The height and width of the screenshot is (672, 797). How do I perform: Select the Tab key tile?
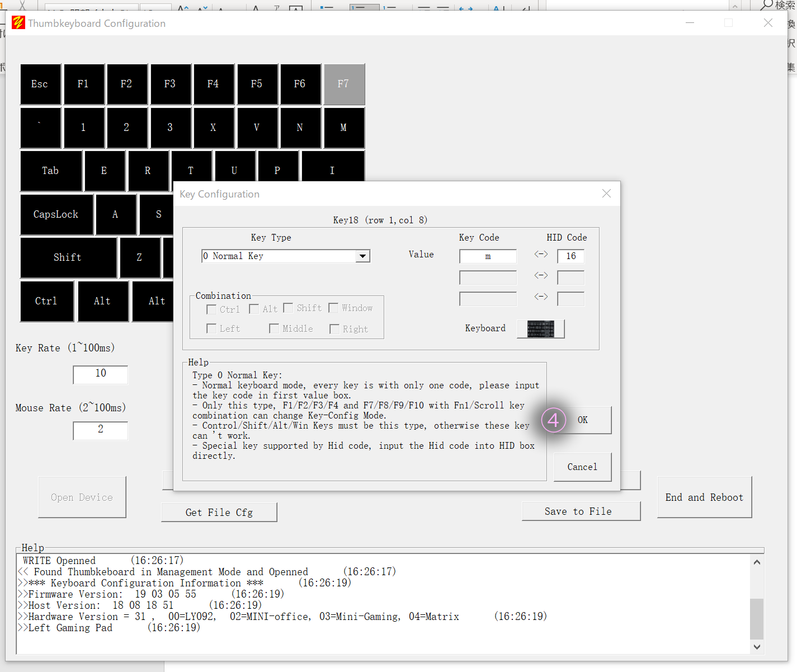coord(51,171)
